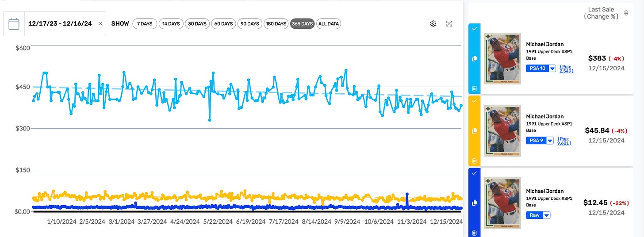Viewport: 644px width, 237px height.
Task: Select the 60 DAYS range
Action: tap(223, 24)
